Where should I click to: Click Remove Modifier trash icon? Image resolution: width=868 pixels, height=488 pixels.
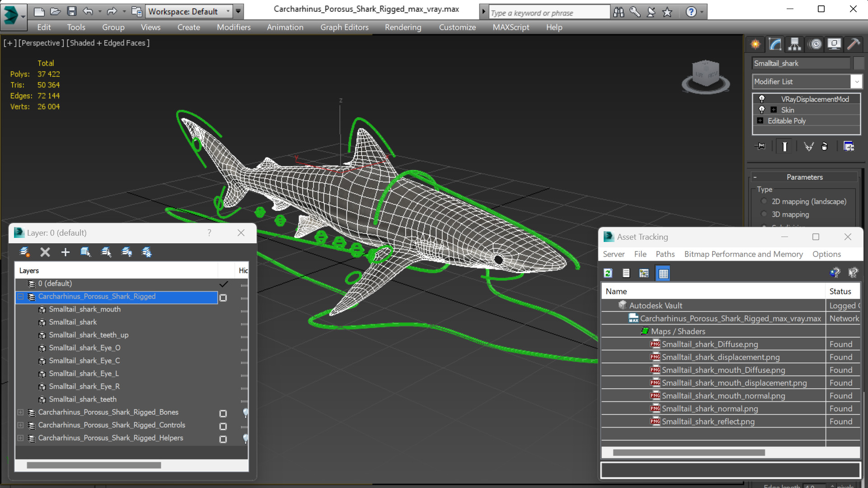tap(825, 146)
